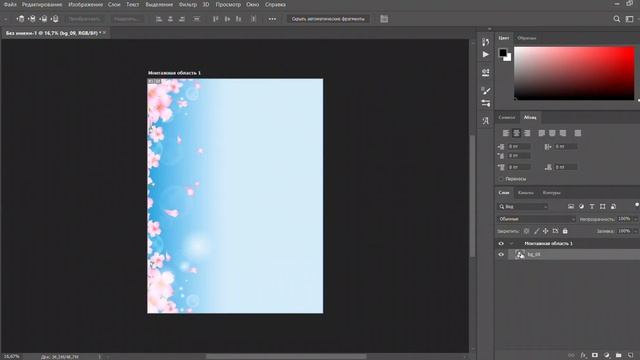This screenshot has width=640, height=360.
Task: Justify all paragraph lines
Action: tap(578, 133)
